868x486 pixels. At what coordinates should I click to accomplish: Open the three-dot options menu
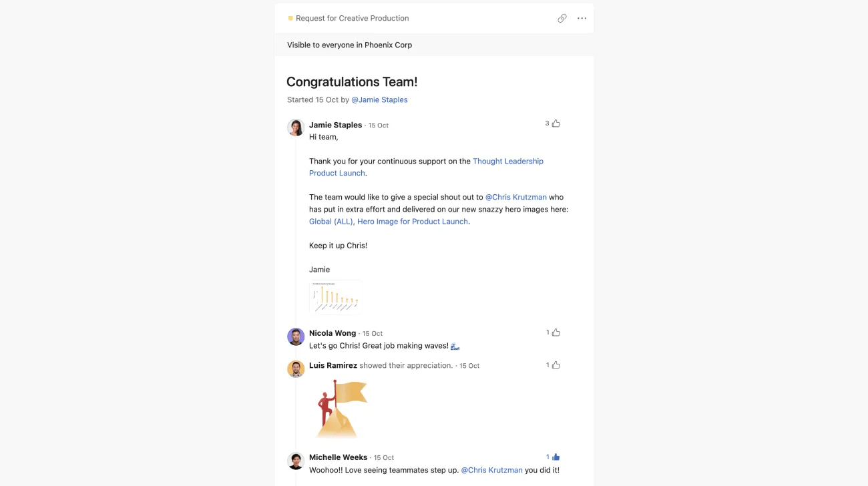coord(581,18)
